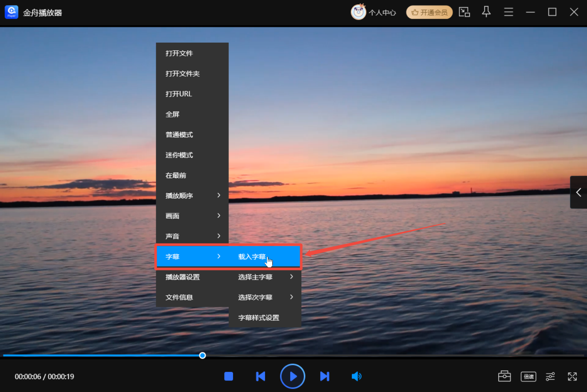Expand 选择主字幕 submenu
The image size is (587, 392).
tap(265, 277)
